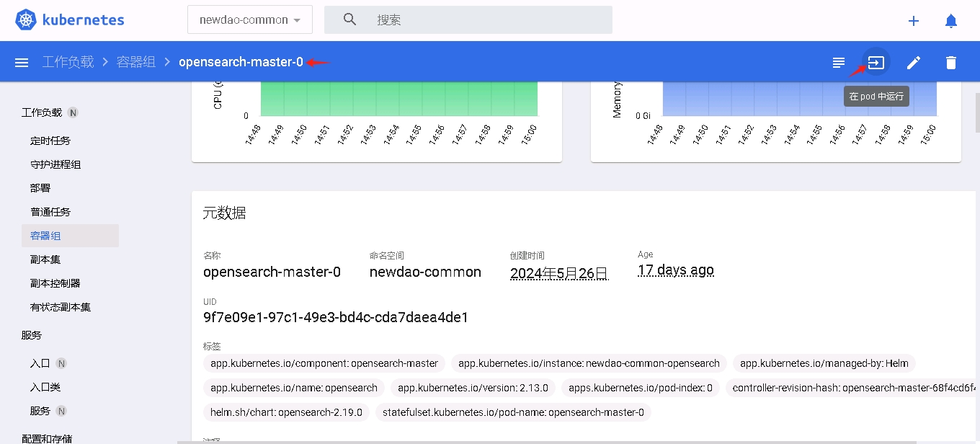Image resolution: width=980 pixels, height=444 pixels.
Task: Click the controller-revision-hash label chip
Action: pos(851,388)
